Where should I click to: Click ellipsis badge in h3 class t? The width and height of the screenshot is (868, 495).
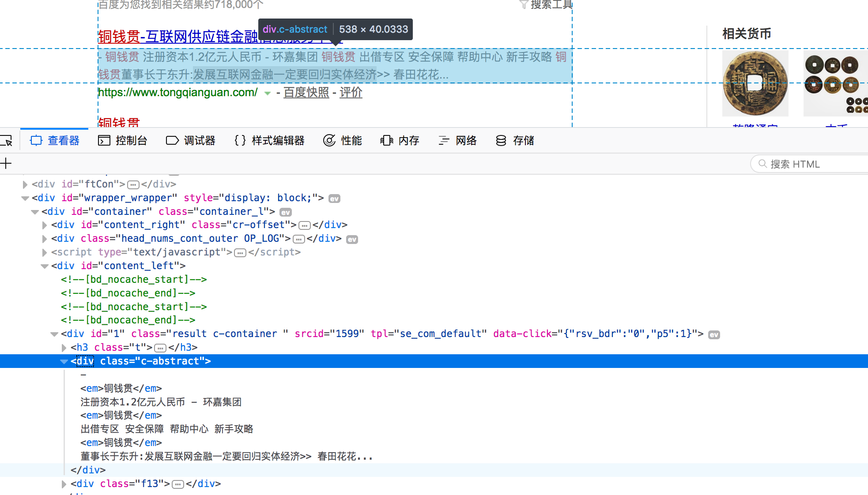tap(160, 348)
